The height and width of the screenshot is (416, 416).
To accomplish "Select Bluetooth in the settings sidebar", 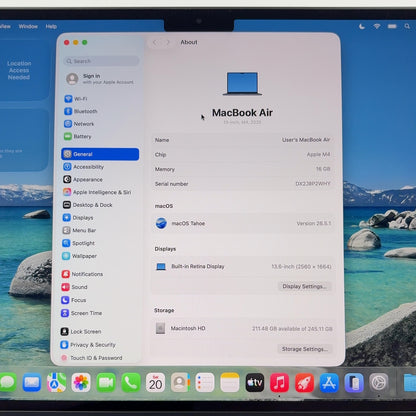I will 81,111.
